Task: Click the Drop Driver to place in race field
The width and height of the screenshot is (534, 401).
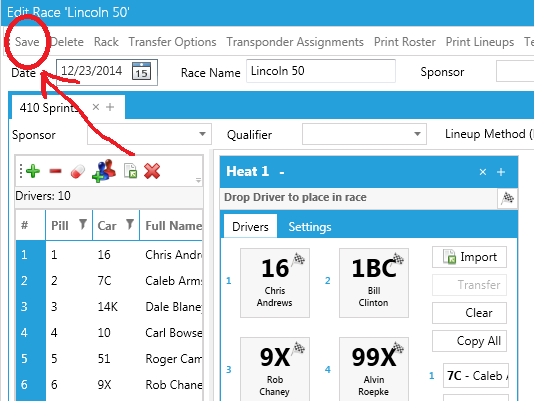Action: 359,198
